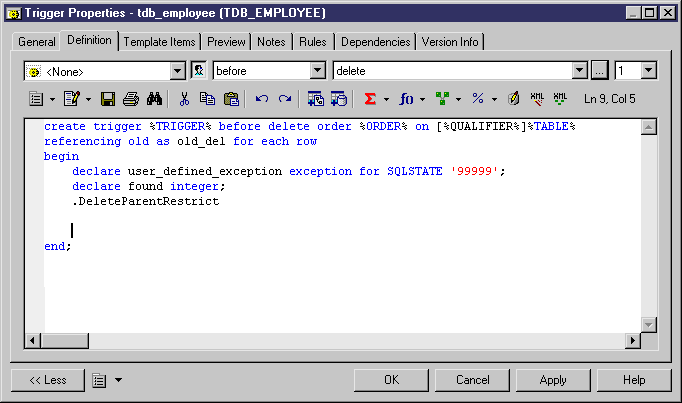The height and width of the screenshot is (403, 682).
Task: Add trigger item from model icon
Action: pyautogui.click(x=316, y=99)
